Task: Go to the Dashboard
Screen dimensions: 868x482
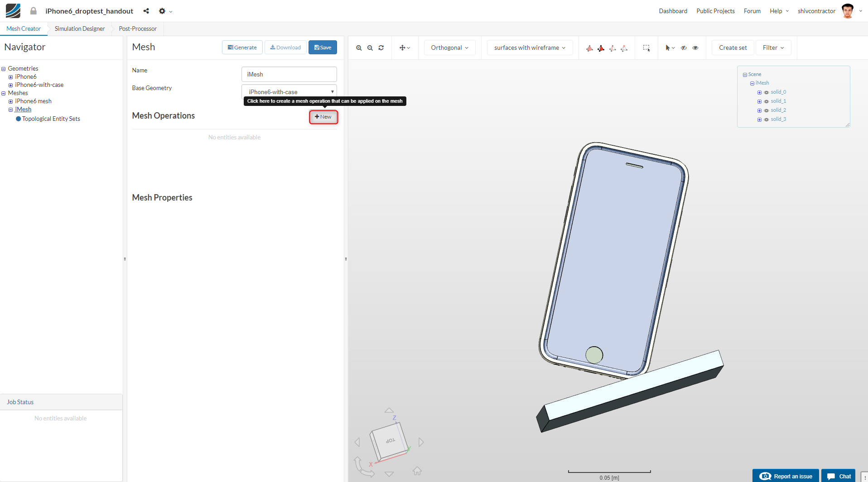Action: (x=673, y=11)
